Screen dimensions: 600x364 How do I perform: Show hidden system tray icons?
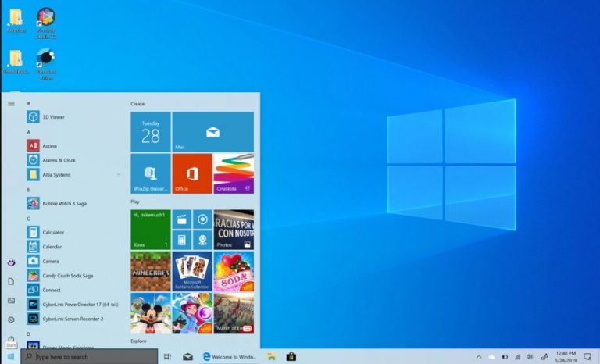(479, 357)
